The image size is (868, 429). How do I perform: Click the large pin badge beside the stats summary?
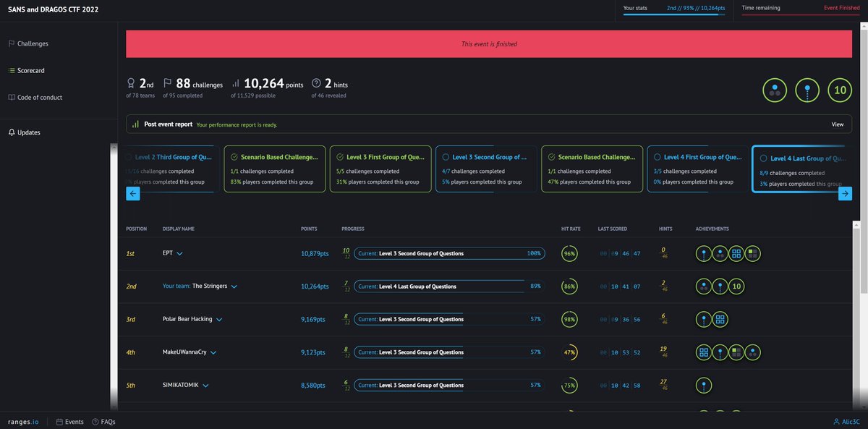click(x=807, y=90)
